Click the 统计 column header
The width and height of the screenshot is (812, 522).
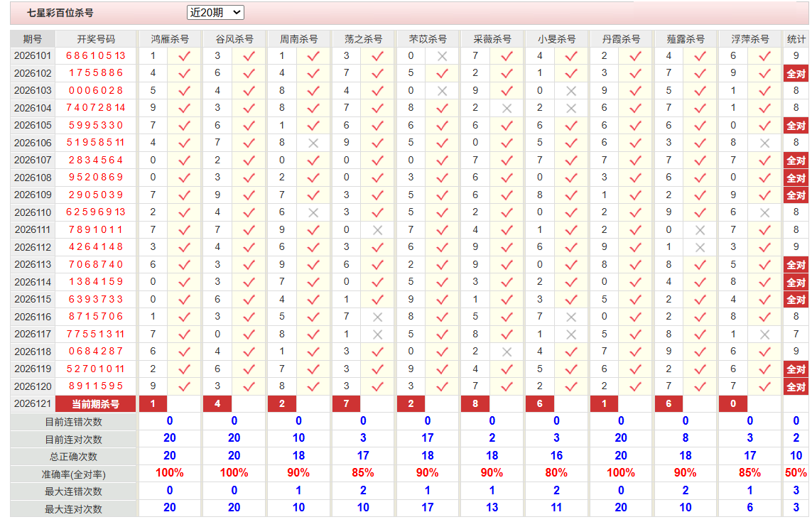(796, 39)
